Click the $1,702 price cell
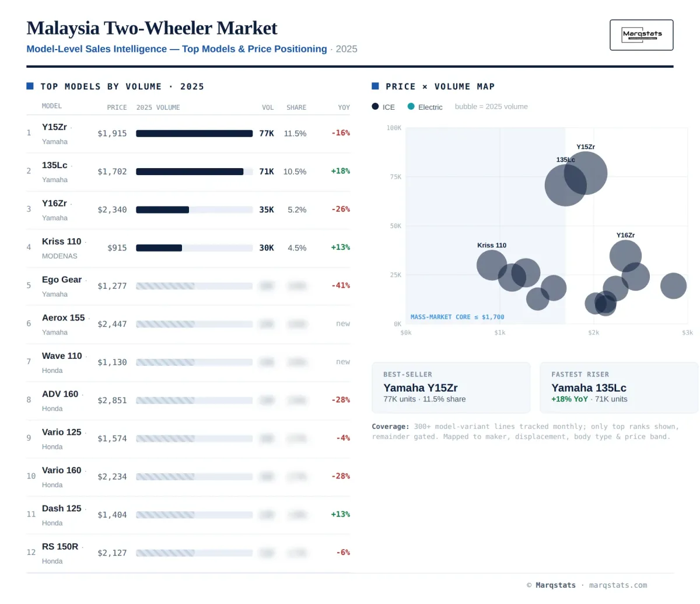Viewport: 700px width, 604px height. click(x=112, y=172)
